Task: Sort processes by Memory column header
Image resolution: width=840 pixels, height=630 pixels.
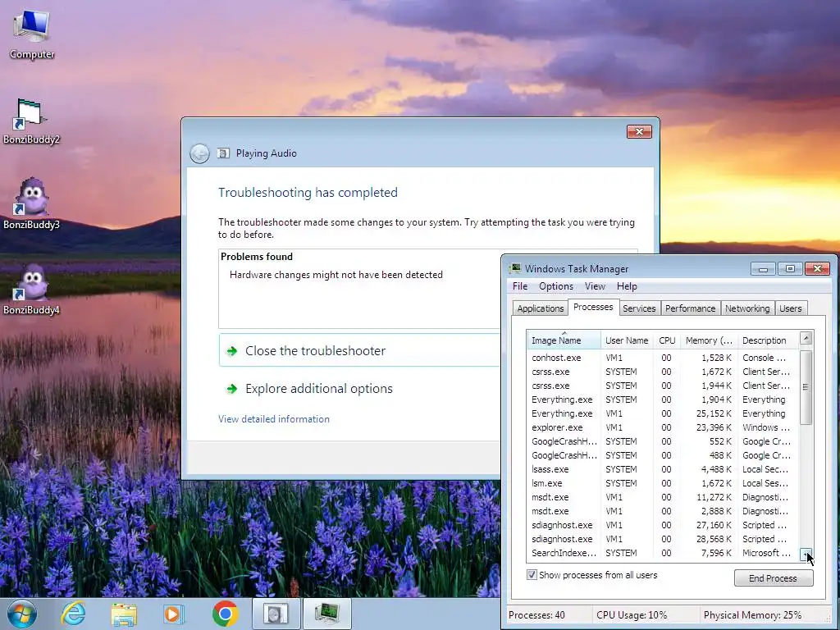Action: (709, 340)
